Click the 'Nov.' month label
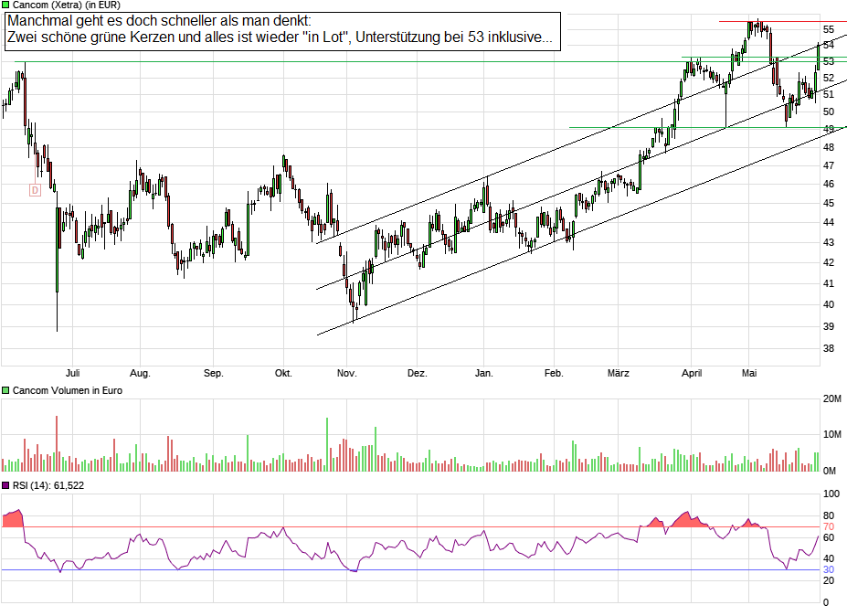The width and height of the screenshot is (847, 616). (x=346, y=373)
